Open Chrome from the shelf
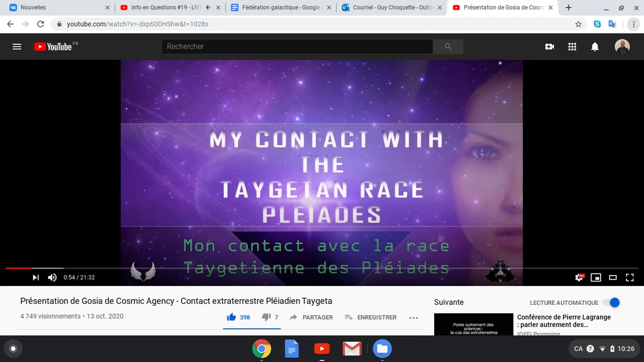The image size is (644, 362). (262, 348)
